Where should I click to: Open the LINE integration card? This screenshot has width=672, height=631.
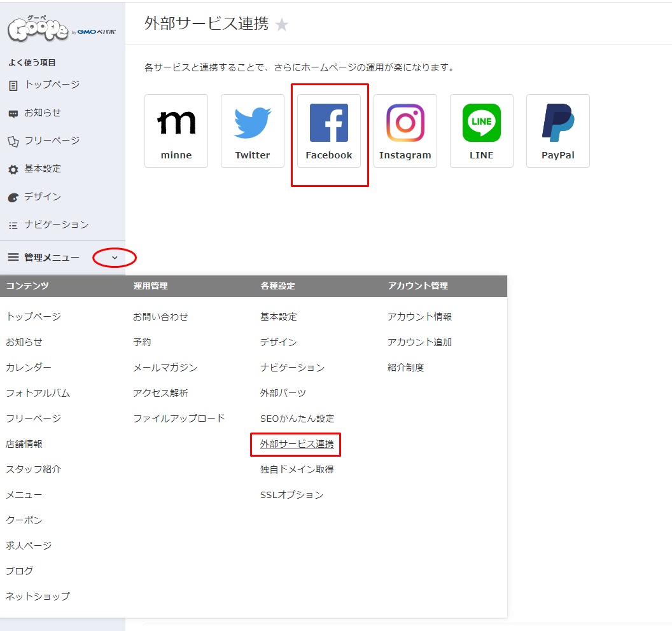click(x=481, y=131)
